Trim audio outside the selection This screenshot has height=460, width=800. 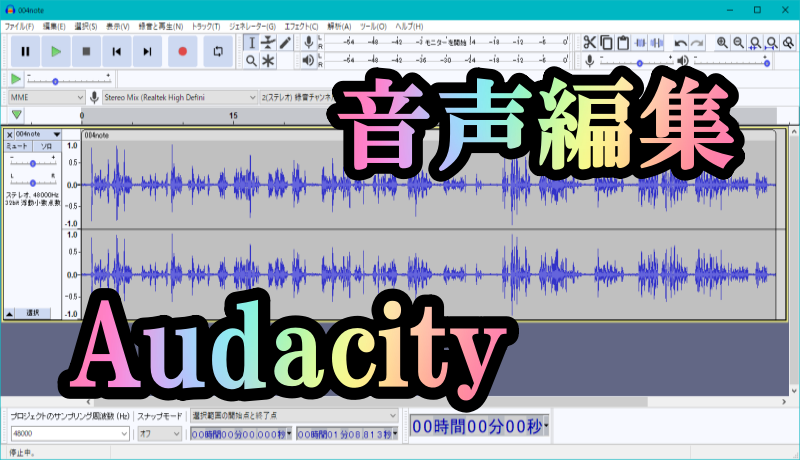coord(640,42)
